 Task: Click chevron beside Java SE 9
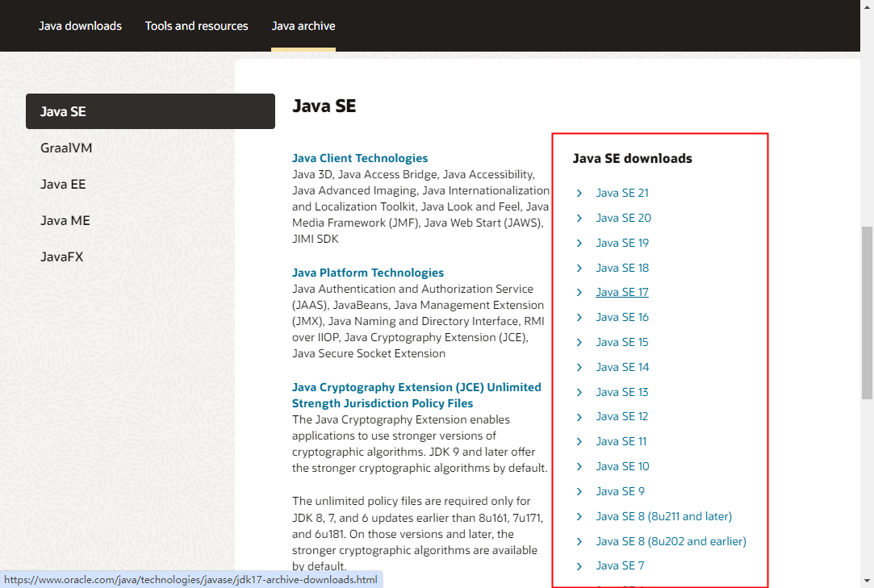click(579, 491)
